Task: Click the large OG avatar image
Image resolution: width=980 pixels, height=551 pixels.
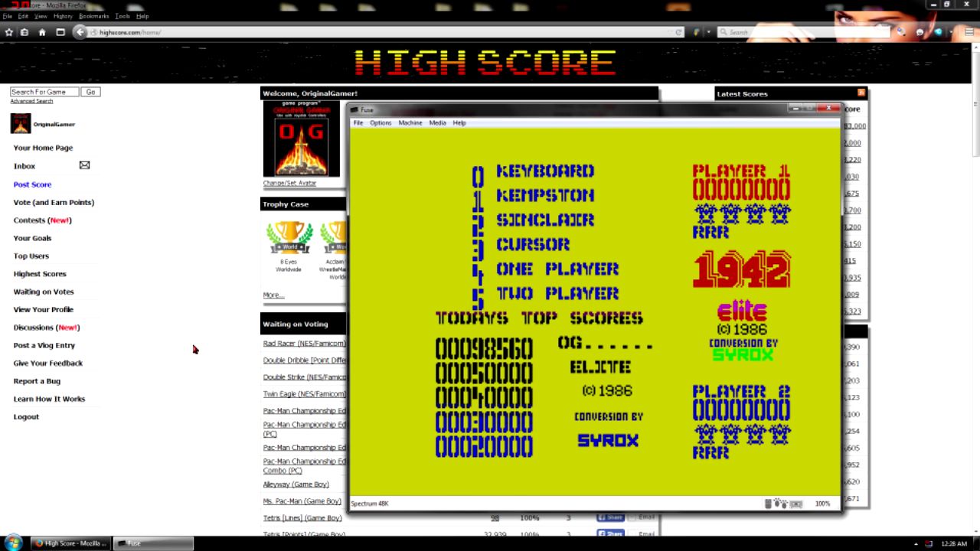Action: click(302, 139)
